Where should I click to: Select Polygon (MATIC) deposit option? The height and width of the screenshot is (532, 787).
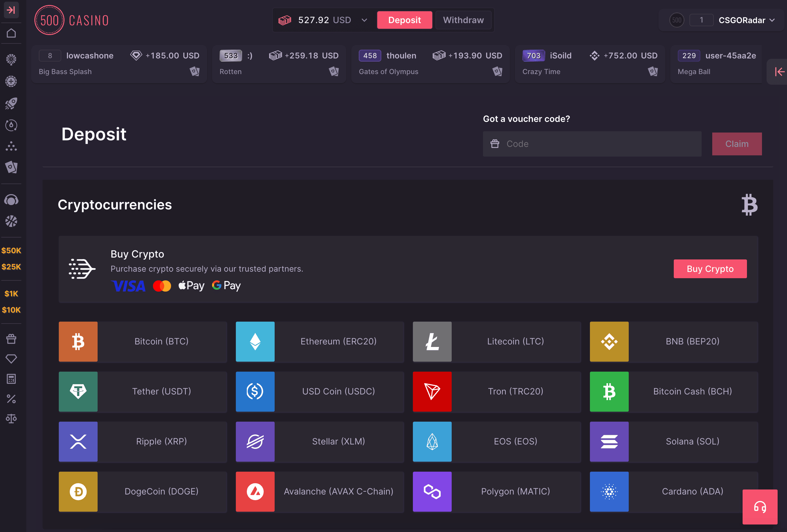(497, 492)
